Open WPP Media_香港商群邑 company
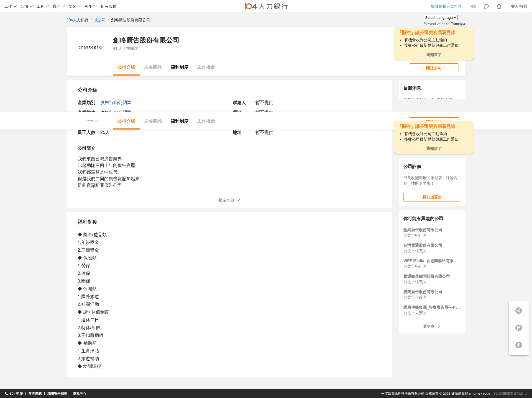The height and width of the screenshot is (398, 532). click(430, 261)
